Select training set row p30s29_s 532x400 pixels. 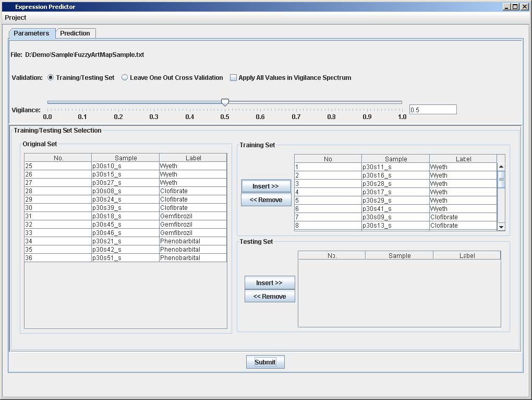(x=395, y=201)
